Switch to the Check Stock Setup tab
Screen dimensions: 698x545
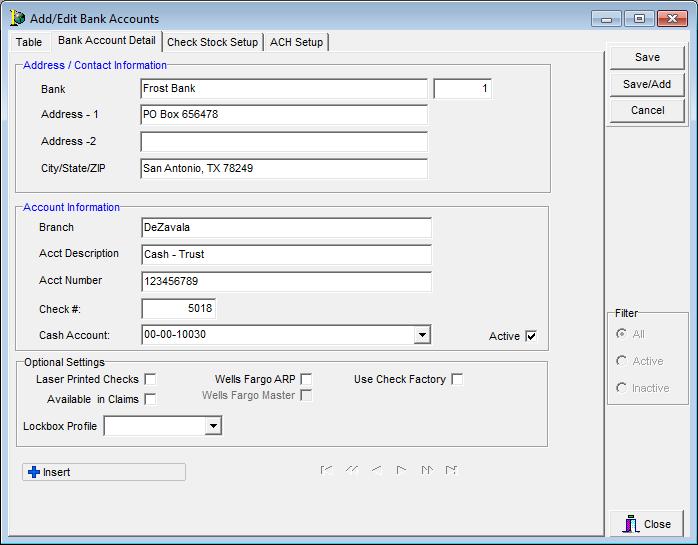click(213, 42)
